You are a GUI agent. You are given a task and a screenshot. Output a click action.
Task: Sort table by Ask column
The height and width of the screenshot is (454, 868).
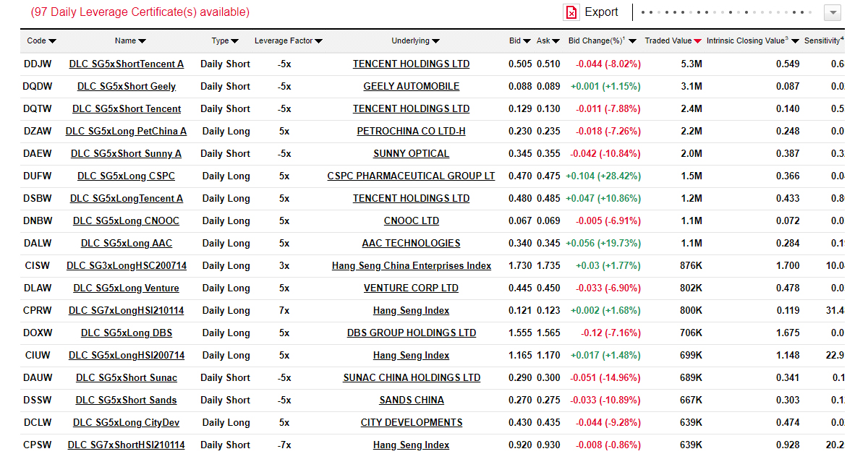(548, 41)
